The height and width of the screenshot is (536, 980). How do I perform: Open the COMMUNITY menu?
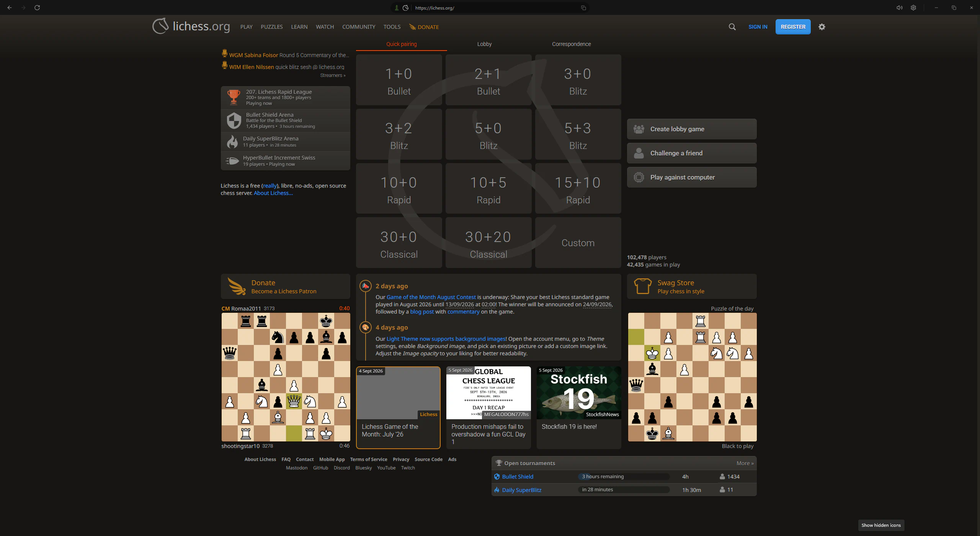359,27
